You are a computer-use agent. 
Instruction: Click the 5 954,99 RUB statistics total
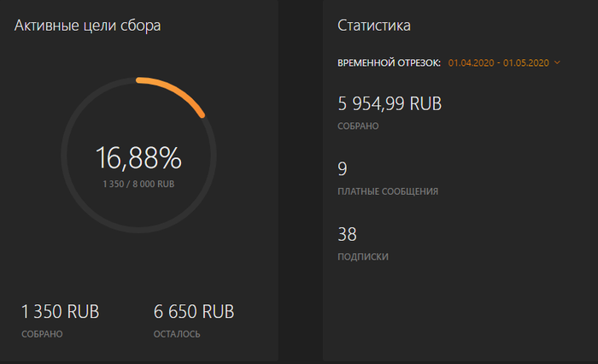point(390,104)
